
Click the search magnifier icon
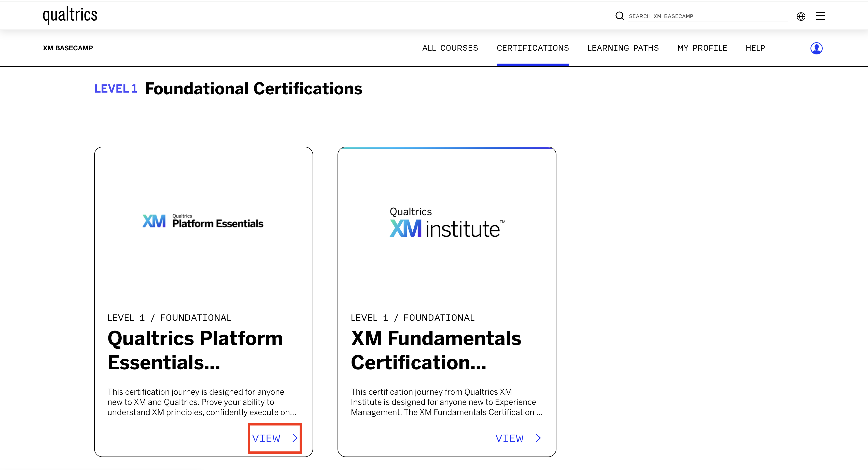[620, 16]
